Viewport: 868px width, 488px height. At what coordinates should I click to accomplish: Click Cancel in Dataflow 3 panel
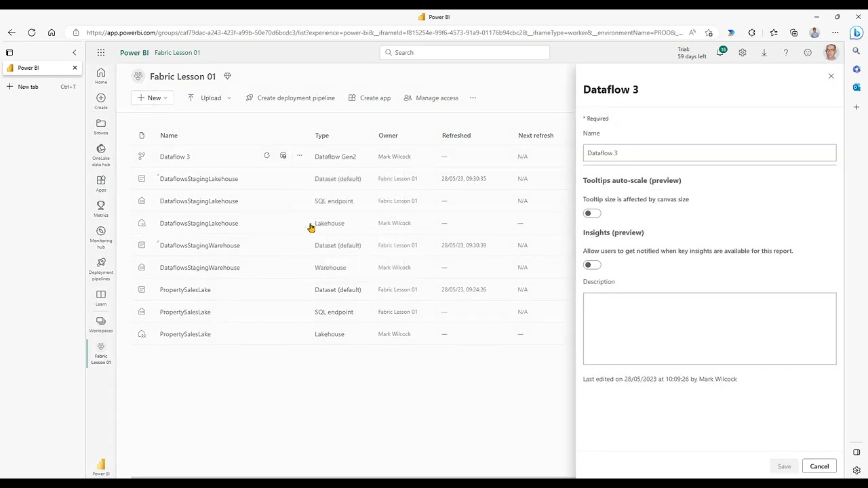(819, 466)
